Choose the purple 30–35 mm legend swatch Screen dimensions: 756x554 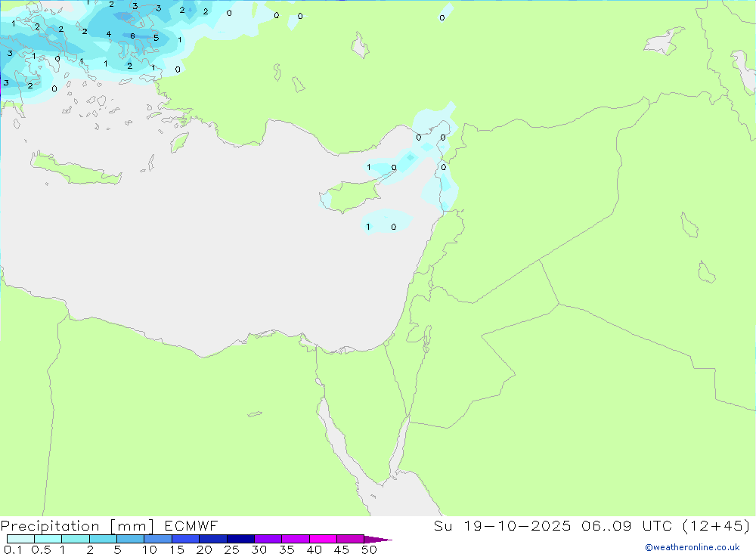click(x=268, y=539)
